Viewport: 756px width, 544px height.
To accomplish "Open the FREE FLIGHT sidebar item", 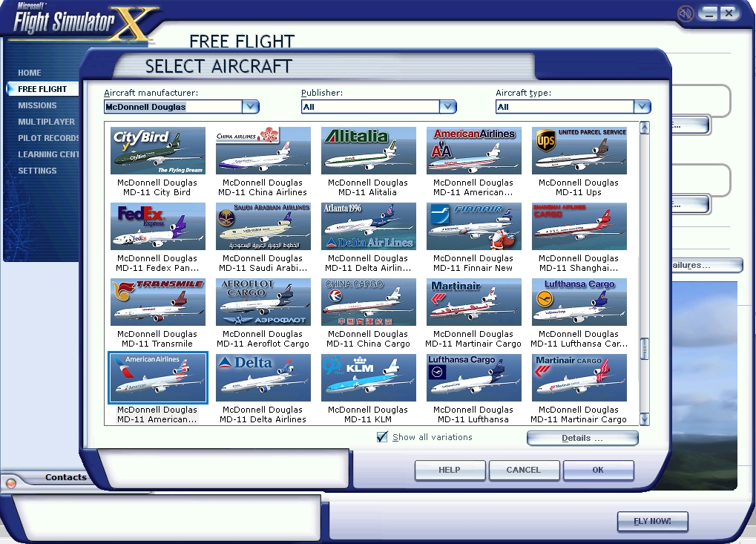I will click(42, 89).
